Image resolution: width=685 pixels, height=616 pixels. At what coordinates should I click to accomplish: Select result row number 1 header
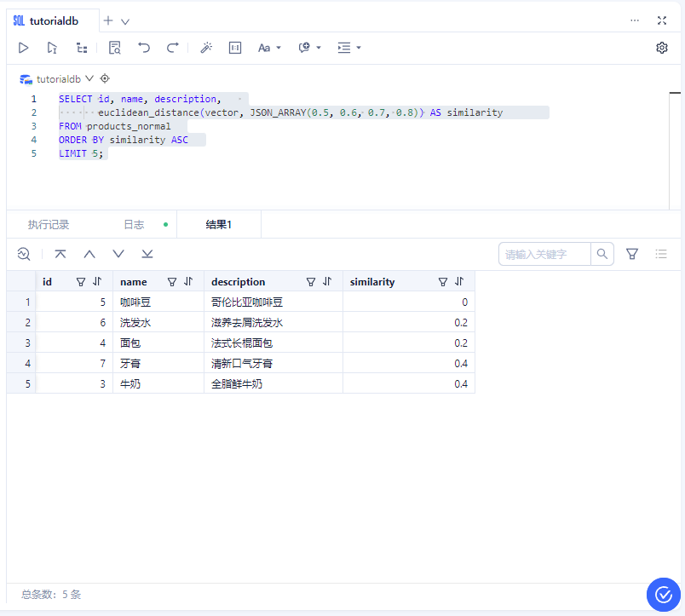pos(21,302)
